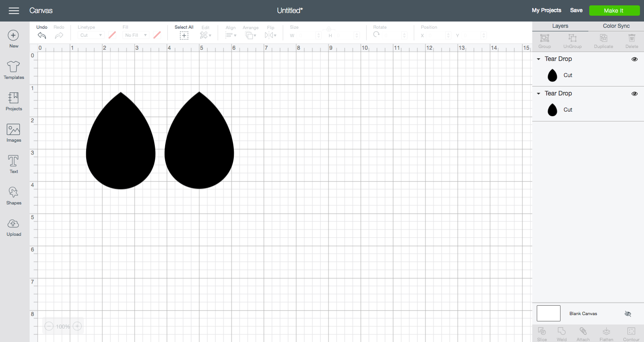Toggle Blank Canvas visibility
644x342 pixels.
[628, 314]
